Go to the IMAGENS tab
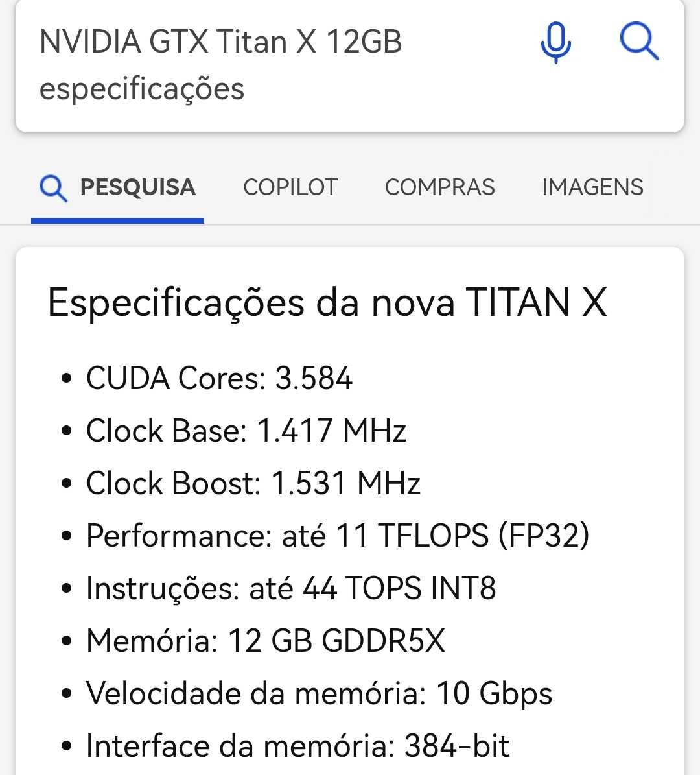 tap(592, 187)
